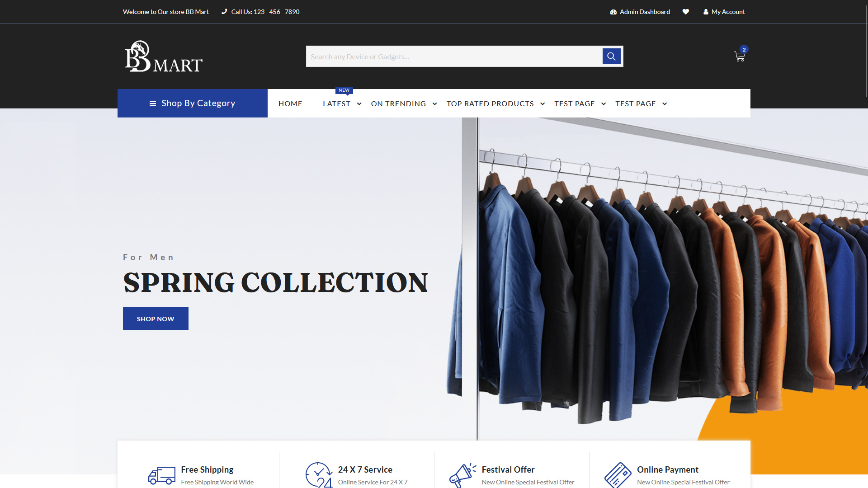868x488 pixels.
Task: Focus the device and gadgets search field
Action: coord(453,56)
